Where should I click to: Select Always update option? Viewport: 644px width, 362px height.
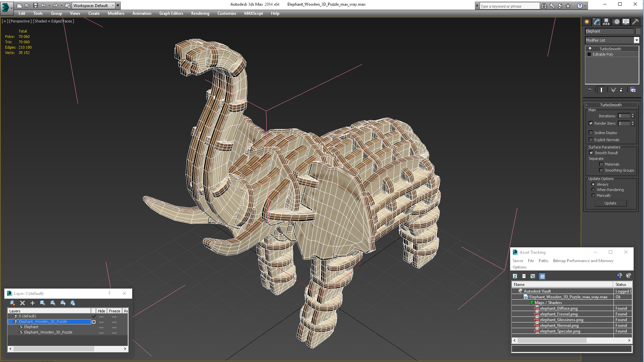593,184
